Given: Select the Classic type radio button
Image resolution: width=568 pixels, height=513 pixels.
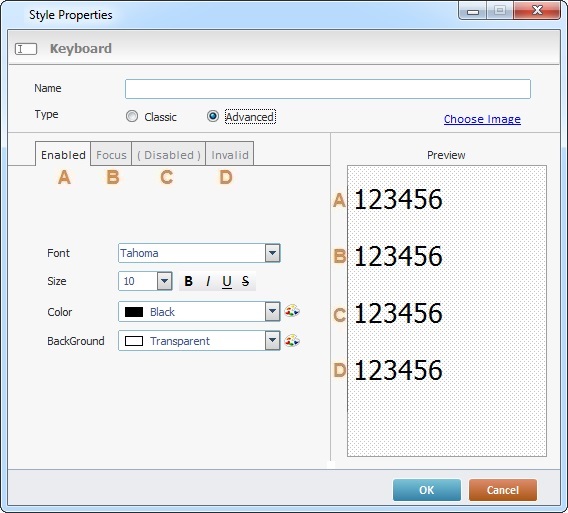Looking at the screenshot, I should 132,116.
